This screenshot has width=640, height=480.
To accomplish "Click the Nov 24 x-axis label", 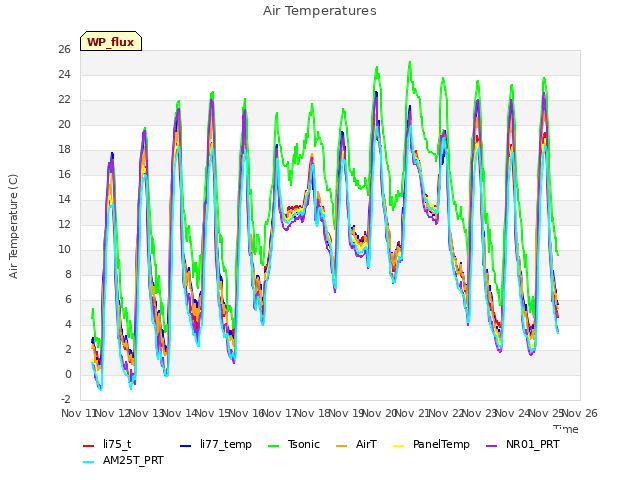I will [x=513, y=413].
